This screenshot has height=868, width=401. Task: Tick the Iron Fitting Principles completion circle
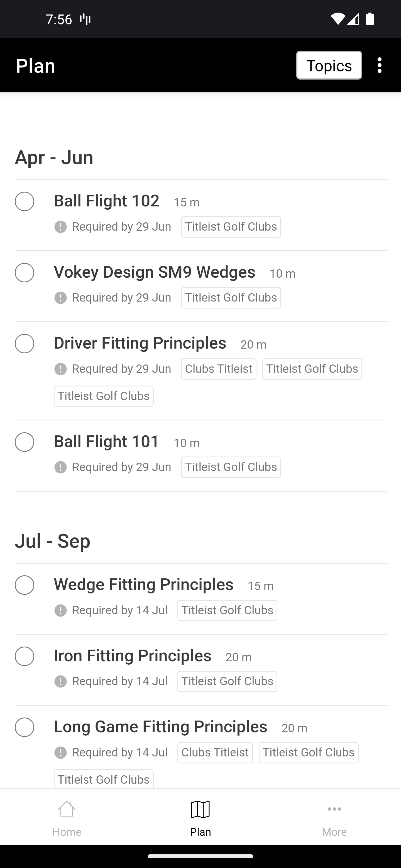pos(24,656)
